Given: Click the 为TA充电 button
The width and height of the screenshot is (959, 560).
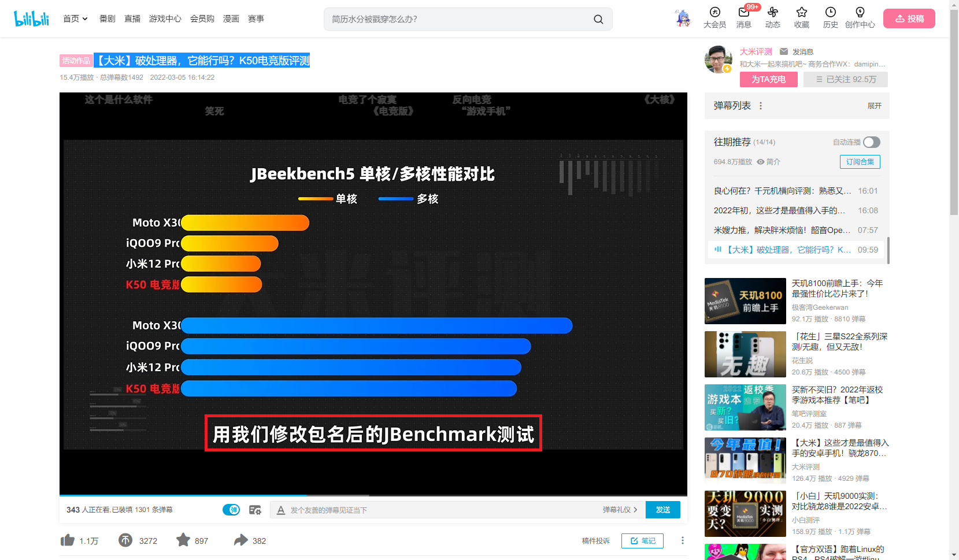Looking at the screenshot, I should (769, 79).
